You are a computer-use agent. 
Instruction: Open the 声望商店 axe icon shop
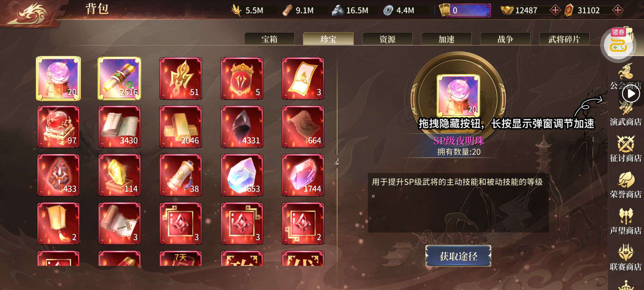point(626,222)
